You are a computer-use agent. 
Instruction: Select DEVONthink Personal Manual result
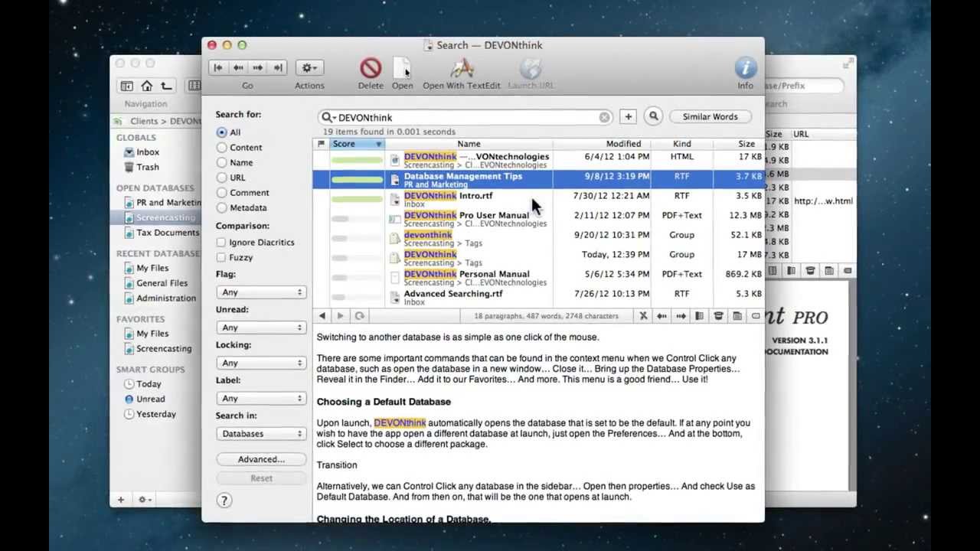click(x=538, y=278)
